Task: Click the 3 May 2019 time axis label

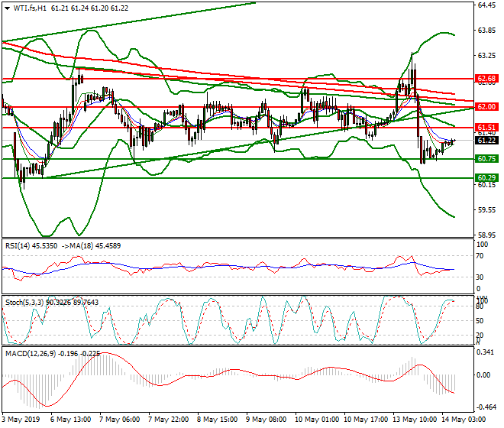Action: point(21,420)
